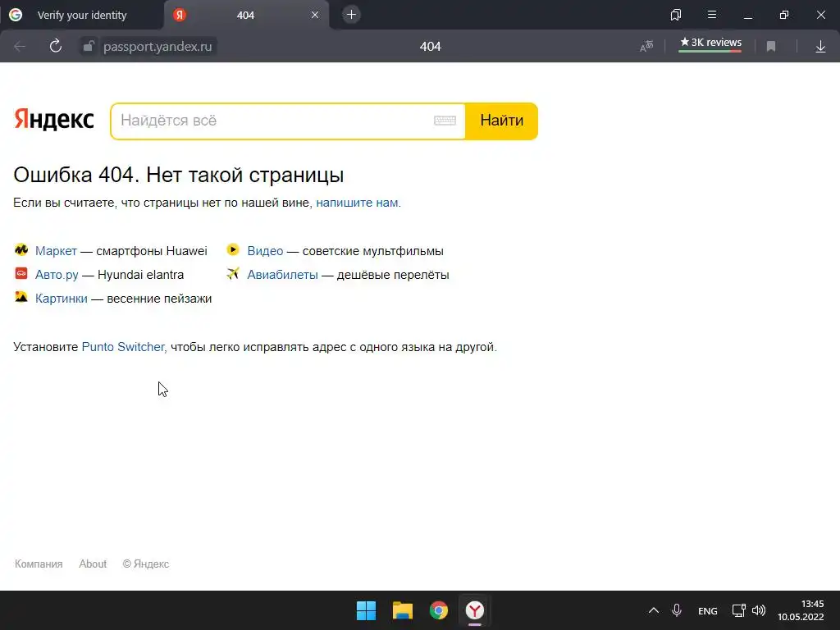Viewport: 840px width, 630px height.
Task: Switch to the Verify your identity tab
Action: coord(81,15)
